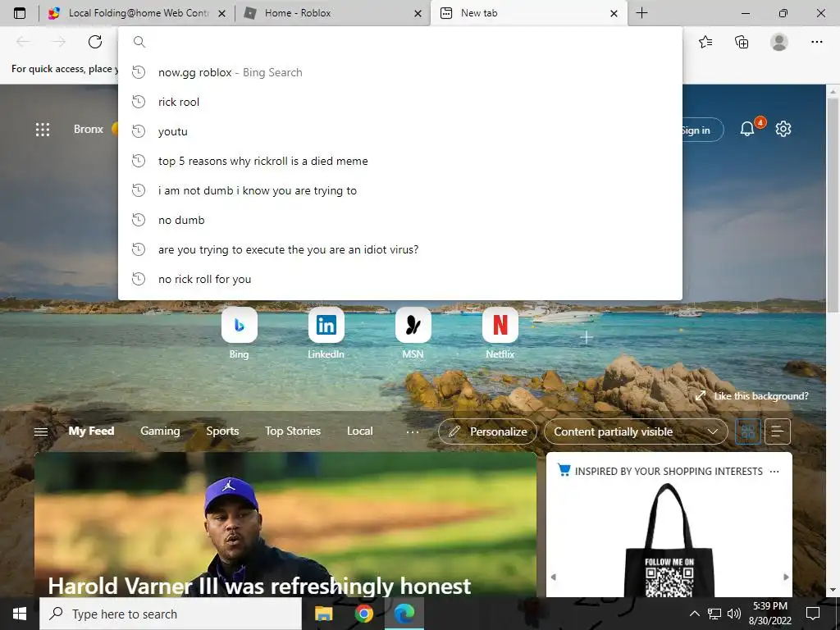The image size is (840, 630).
Task: Open Harold Varner III news story
Action: point(285,525)
